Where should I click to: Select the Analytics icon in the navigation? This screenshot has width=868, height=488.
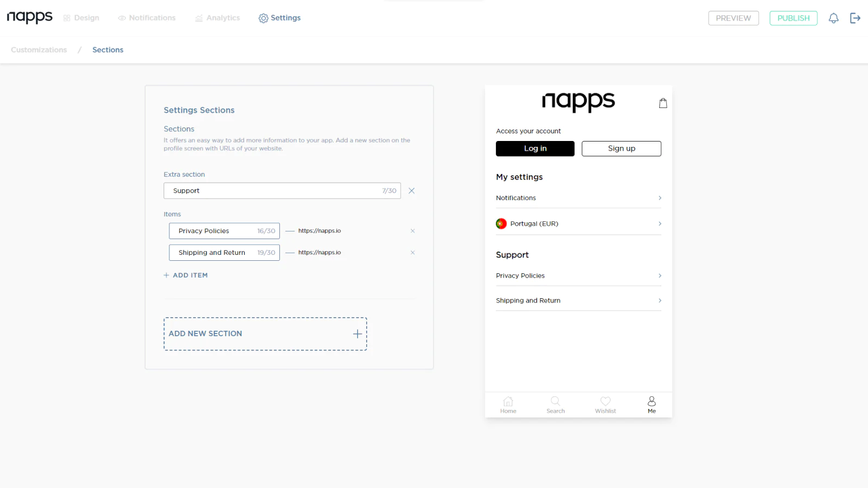tap(199, 18)
